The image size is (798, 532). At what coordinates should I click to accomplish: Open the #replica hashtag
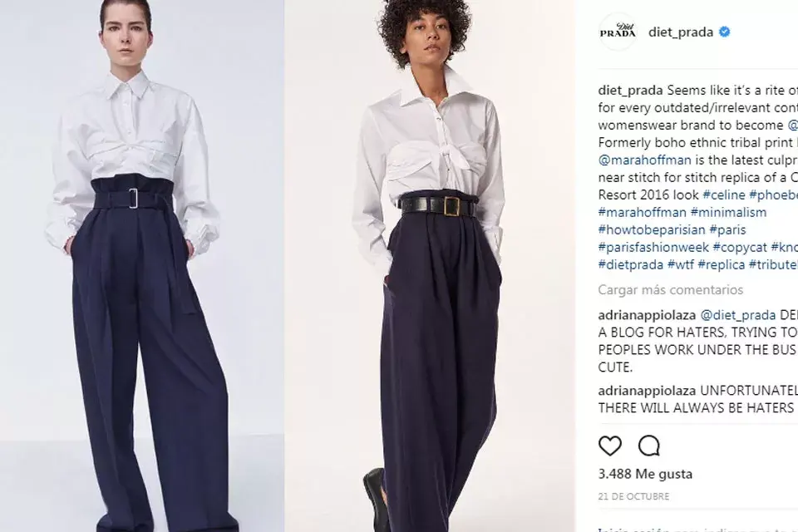[722, 264]
